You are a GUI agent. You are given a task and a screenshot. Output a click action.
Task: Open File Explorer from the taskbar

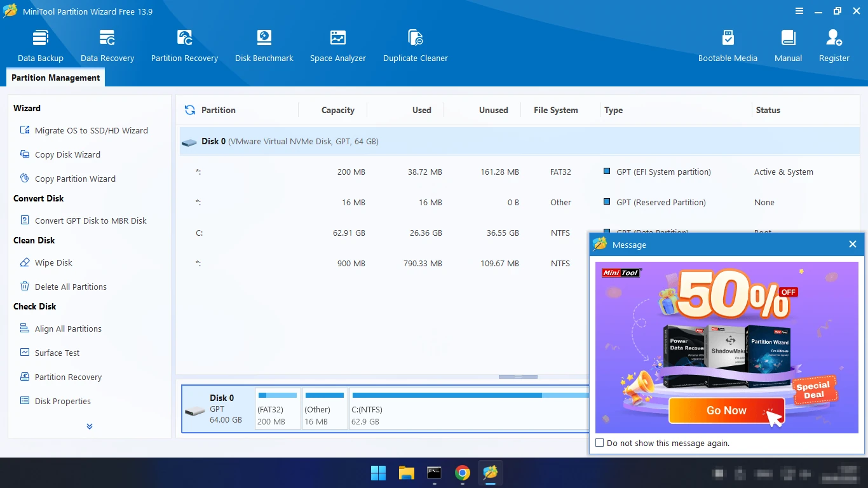coord(407,473)
